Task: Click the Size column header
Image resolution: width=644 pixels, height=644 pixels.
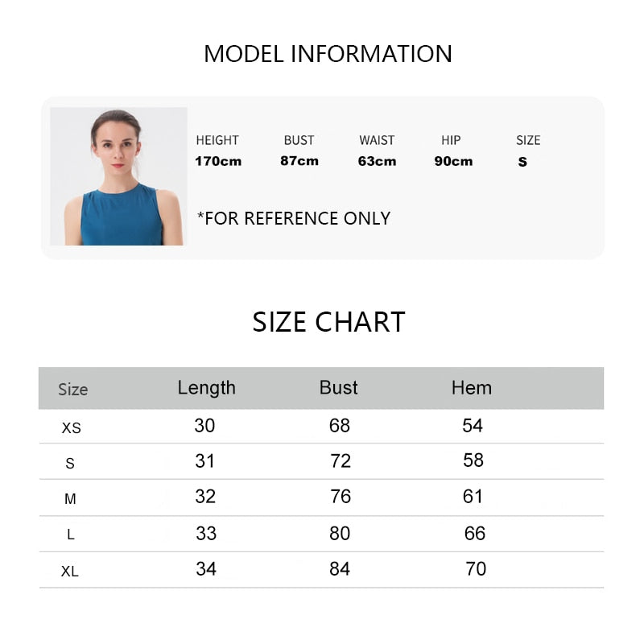Action: 72,390
